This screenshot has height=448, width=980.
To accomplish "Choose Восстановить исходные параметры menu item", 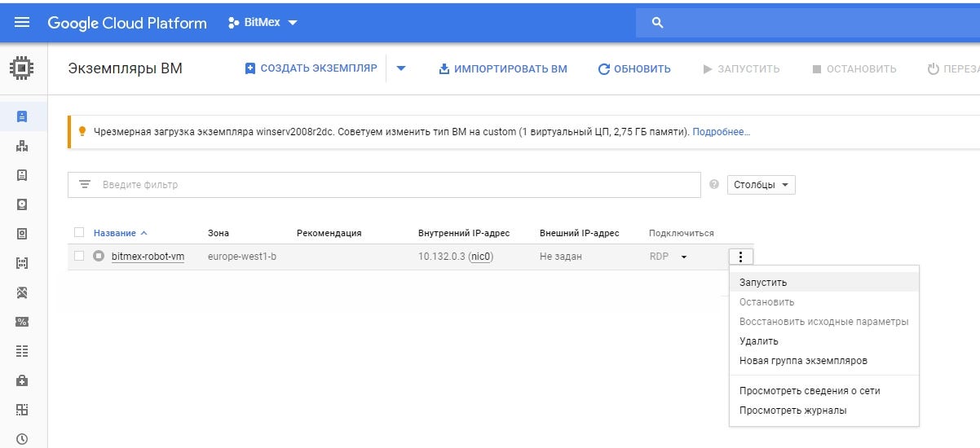I will pyautogui.click(x=824, y=322).
